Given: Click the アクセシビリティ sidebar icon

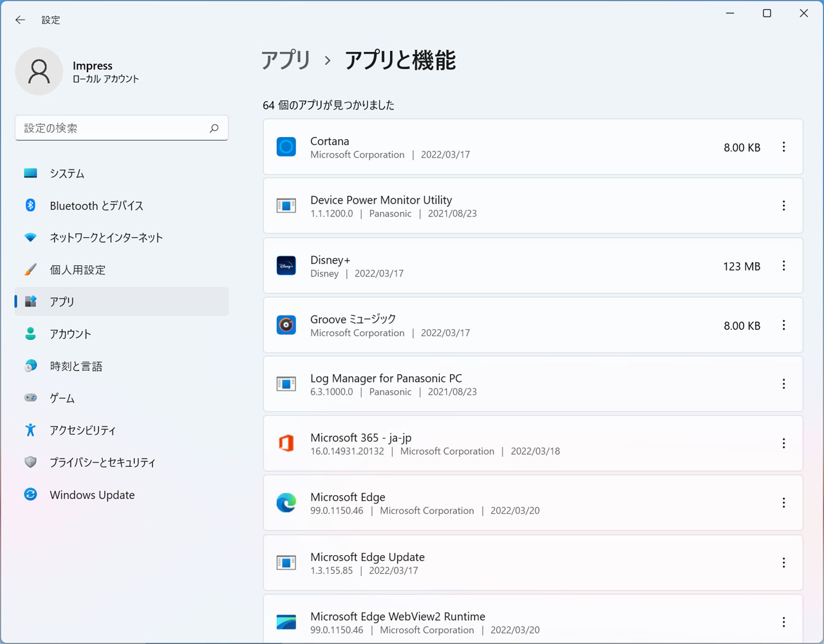Looking at the screenshot, I should [31, 430].
